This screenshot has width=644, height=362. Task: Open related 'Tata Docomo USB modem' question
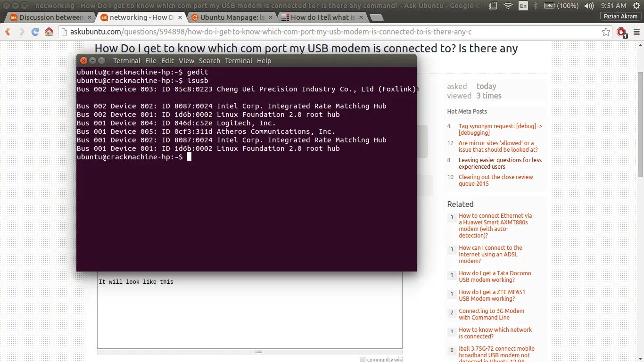495,277
